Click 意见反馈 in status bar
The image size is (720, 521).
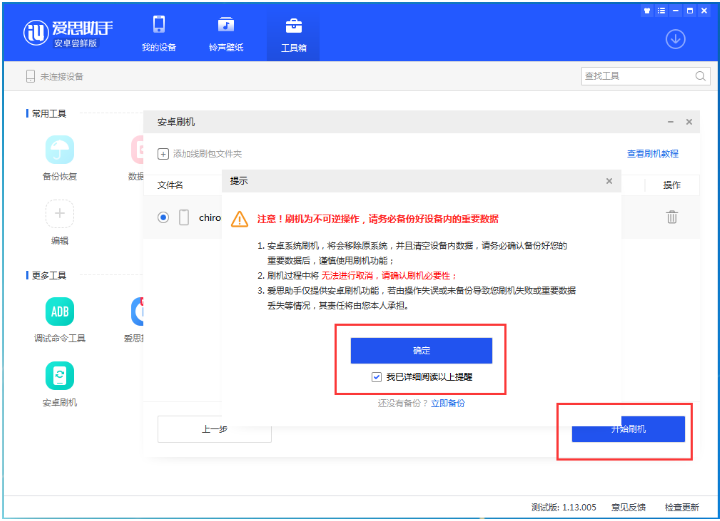coord(628,507)
